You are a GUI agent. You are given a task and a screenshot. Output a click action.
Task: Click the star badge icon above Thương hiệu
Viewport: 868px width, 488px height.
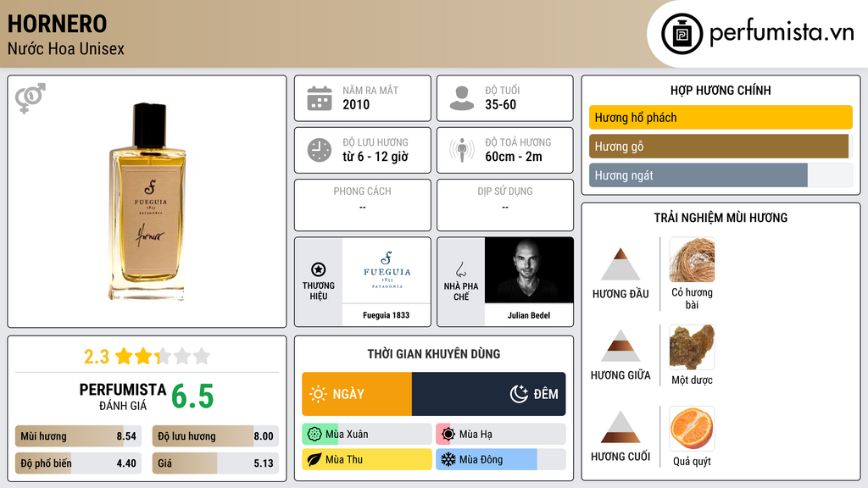pos(319,269)
